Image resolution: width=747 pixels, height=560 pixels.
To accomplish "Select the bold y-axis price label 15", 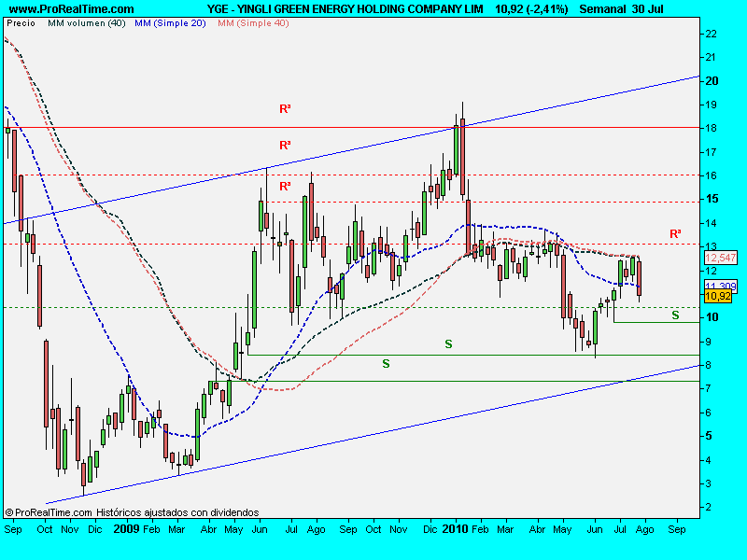I will [712, 199].
